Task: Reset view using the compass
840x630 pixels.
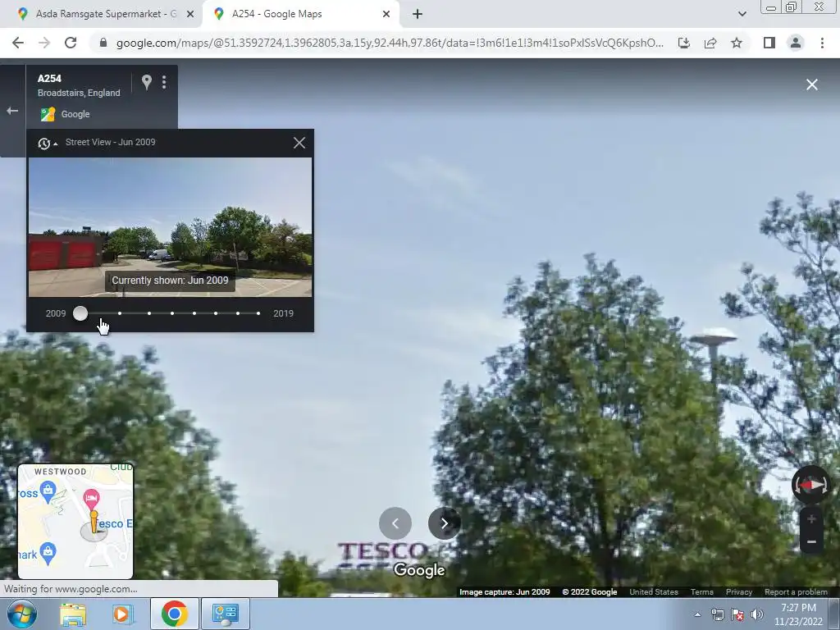Action: point(811,485)
